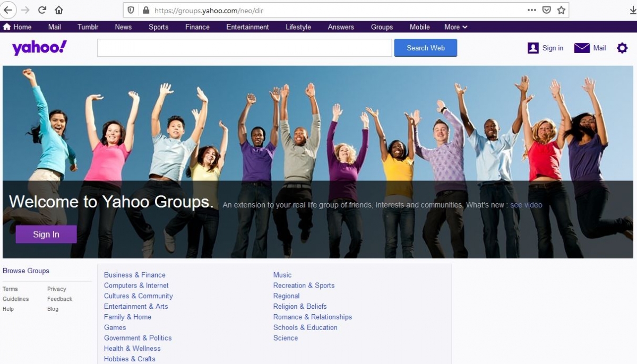This screenshot has width=637, height=364.
Task: Open Entertainment & Arts category
Action: pos(136,306)
